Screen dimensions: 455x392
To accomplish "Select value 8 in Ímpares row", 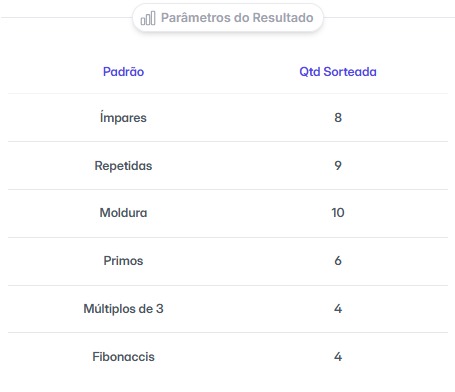I will tap(338, 117).
